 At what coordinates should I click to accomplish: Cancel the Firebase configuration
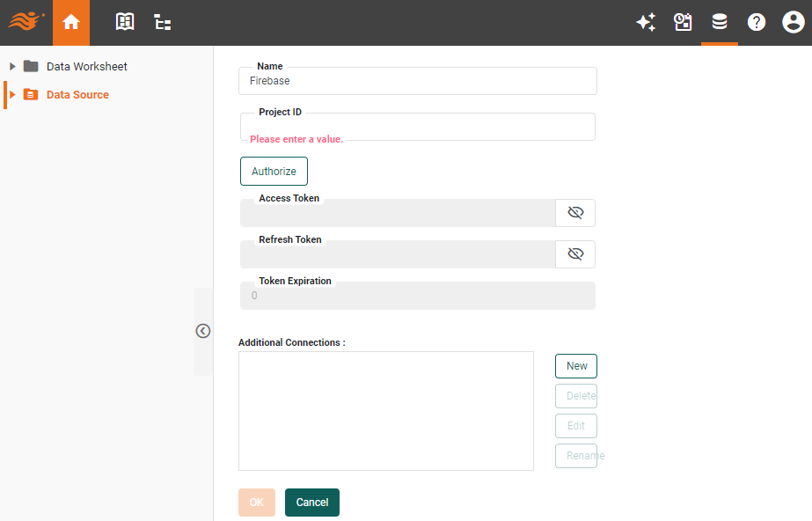click(311, 502)
